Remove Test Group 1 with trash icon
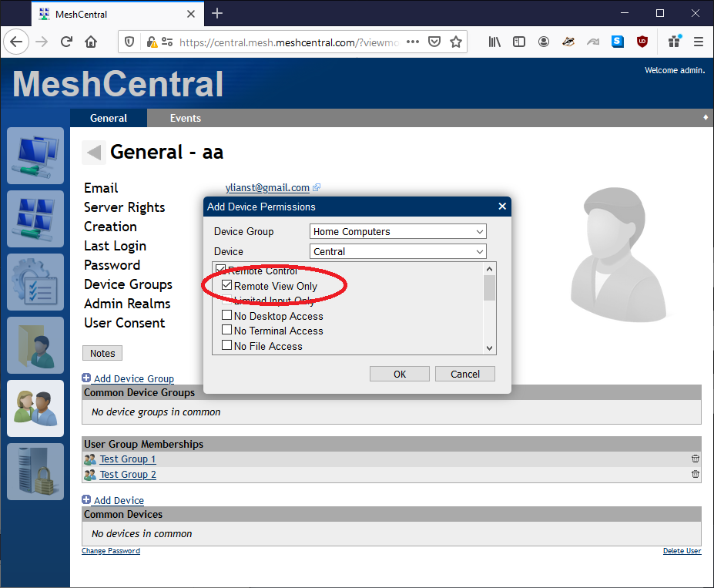The width and height of the screenshot is (714, 588). (696, 459)
